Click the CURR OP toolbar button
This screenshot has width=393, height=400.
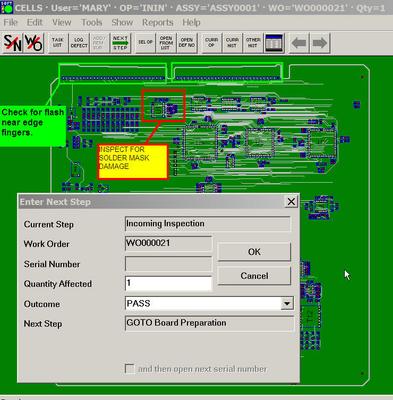(212, 43)
